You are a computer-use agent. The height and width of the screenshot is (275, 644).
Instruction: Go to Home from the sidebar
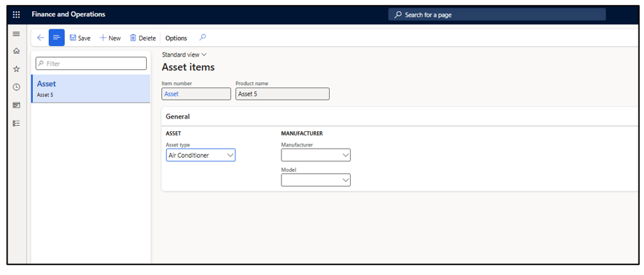(17, 52)
